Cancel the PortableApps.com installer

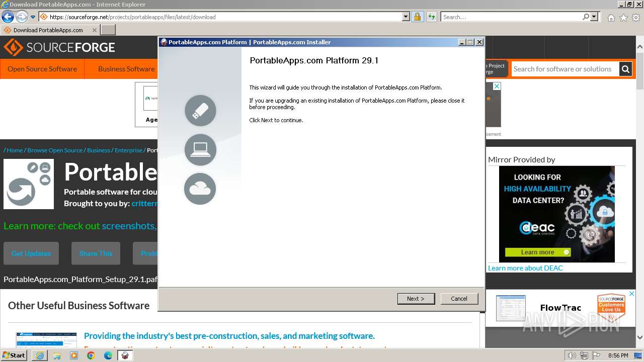click(x=459, y=299)
